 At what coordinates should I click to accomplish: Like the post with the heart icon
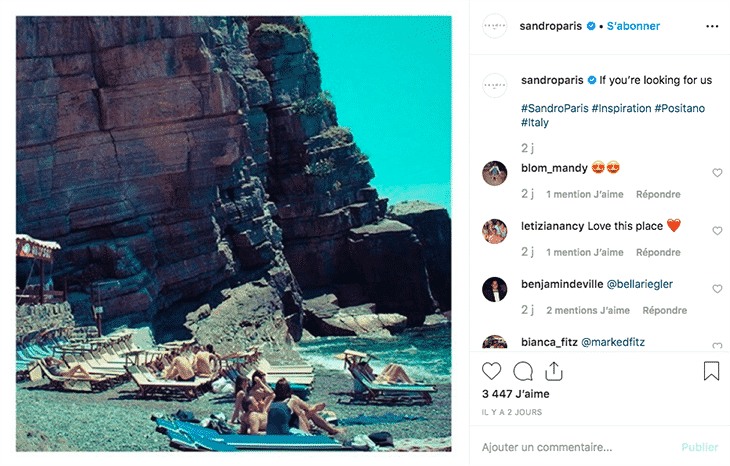click(x=492, y=372)
